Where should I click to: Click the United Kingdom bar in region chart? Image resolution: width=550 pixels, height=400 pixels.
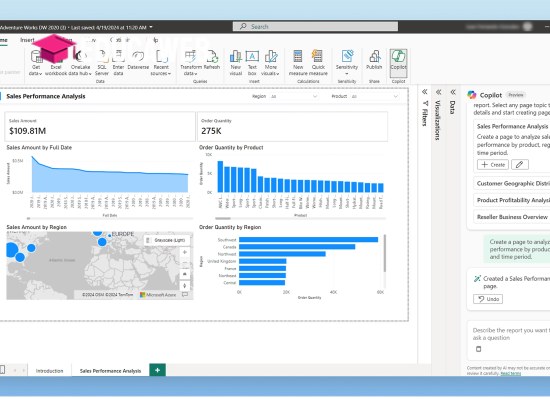pos(263,261)
